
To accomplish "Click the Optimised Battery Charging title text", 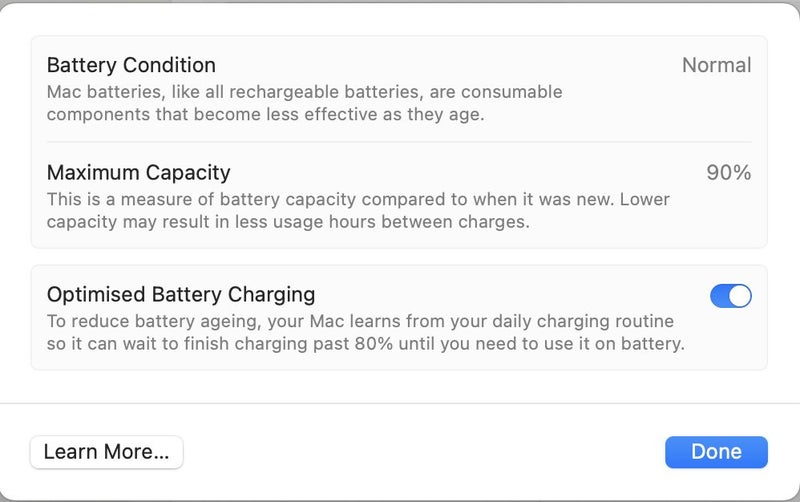I will pyautogui.click(x=181, y=295).
